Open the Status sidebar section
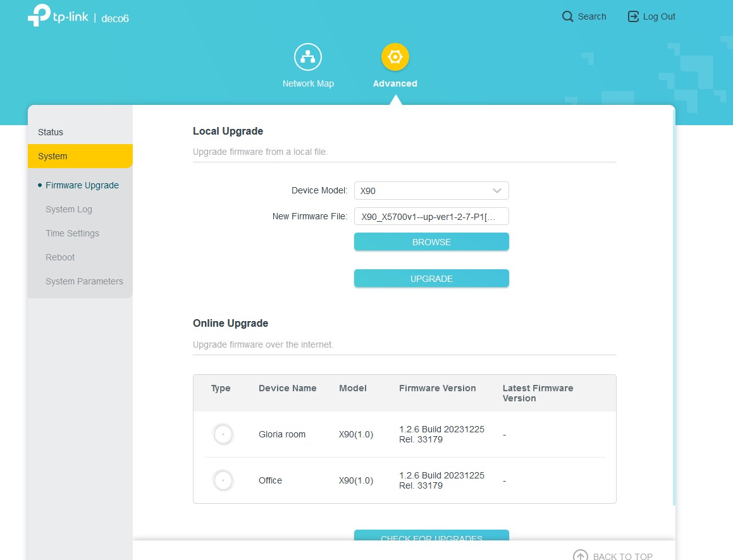The image size is (733, 560). point(51,132)
